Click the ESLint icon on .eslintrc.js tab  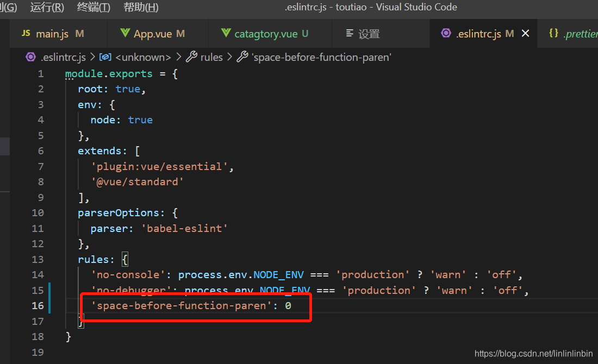tap(446, 33)
